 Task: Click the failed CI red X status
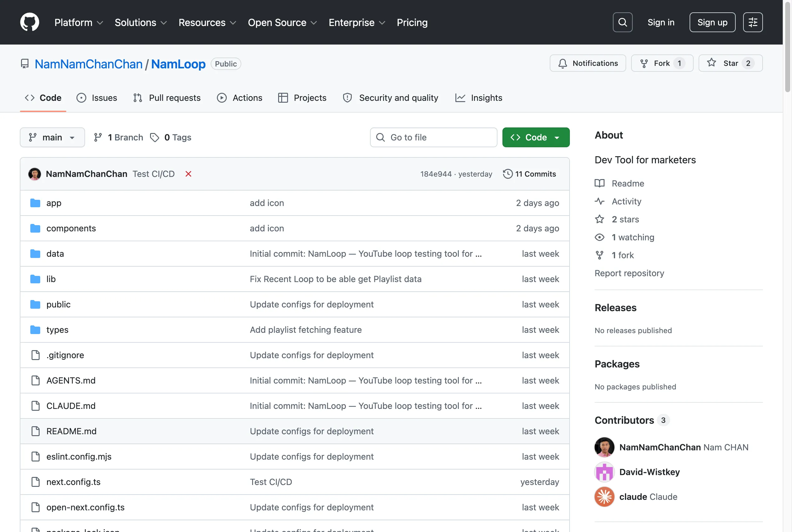pyautogui.click(x=188, y=174)
